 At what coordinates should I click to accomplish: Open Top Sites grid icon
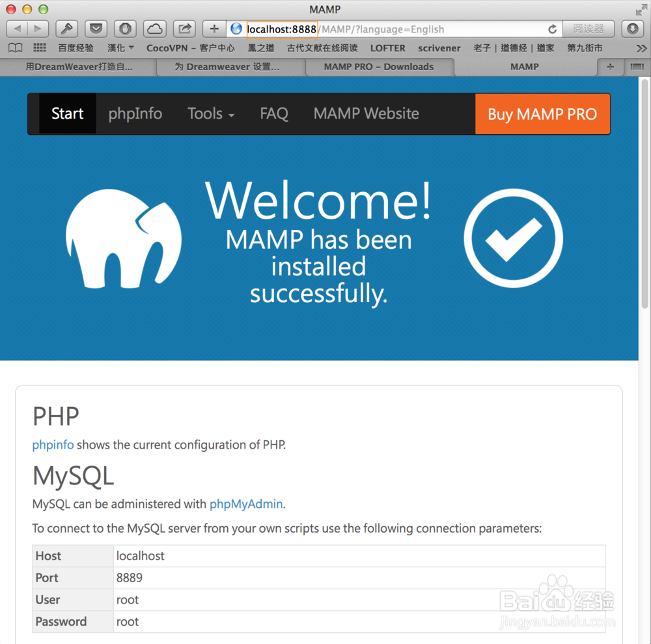[40, 48]
